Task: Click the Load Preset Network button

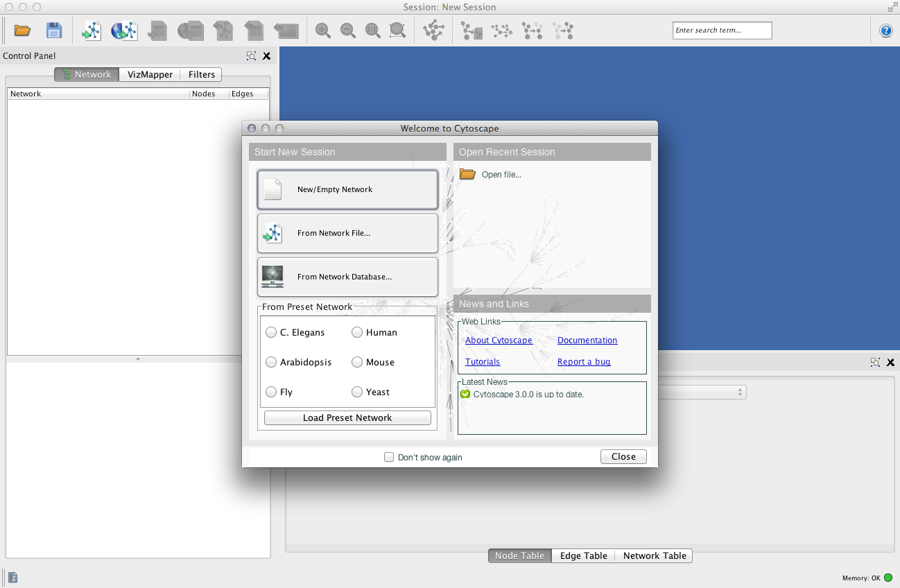Action: [x=347, y=418]
